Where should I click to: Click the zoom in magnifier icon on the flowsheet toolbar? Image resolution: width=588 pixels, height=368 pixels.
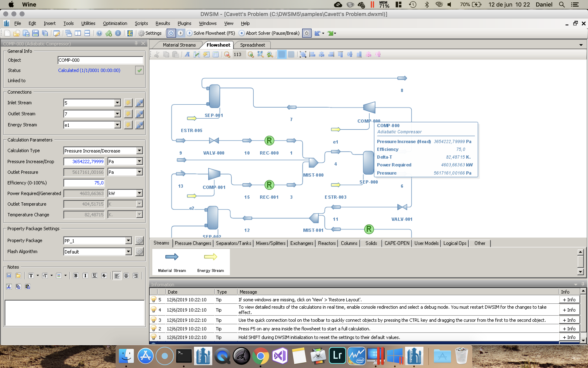251,55
